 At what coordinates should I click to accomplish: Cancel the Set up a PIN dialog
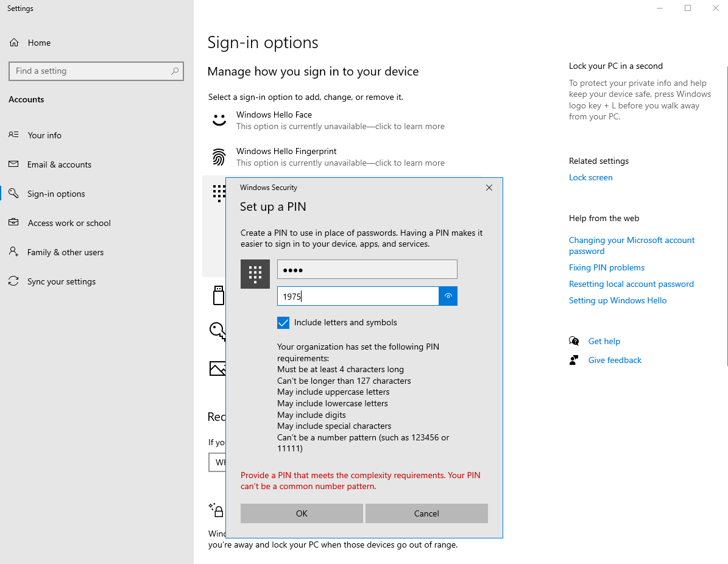[x=426, y=513]
